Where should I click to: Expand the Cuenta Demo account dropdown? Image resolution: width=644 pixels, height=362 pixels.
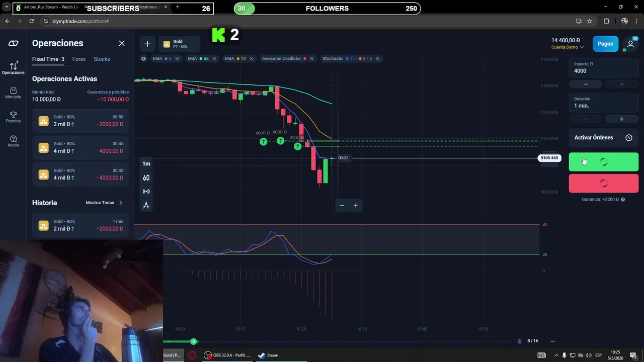(x=568, y=47)
